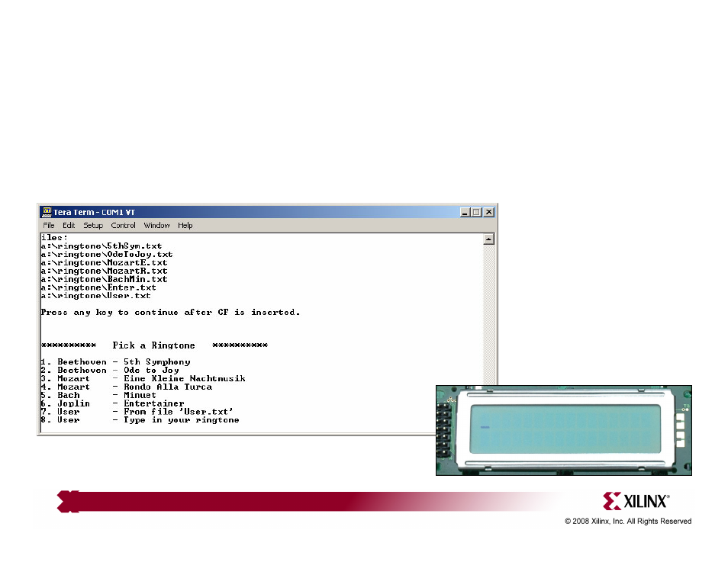Click the Xilinx logo
This screenshot has height=562, width=728.
(x=636, y=501)
